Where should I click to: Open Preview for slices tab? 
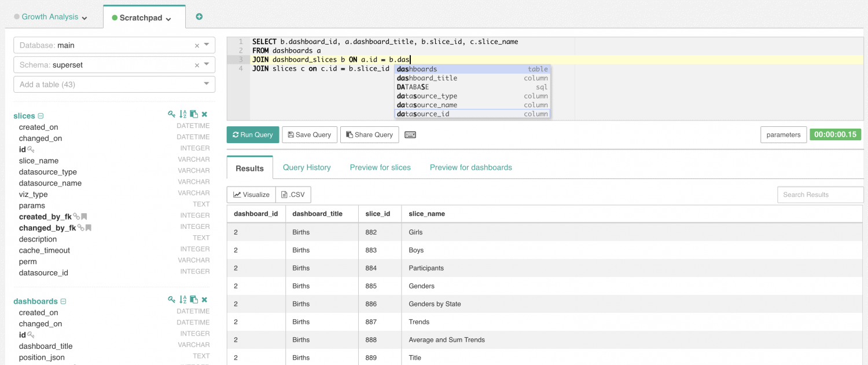click(380, 167)
